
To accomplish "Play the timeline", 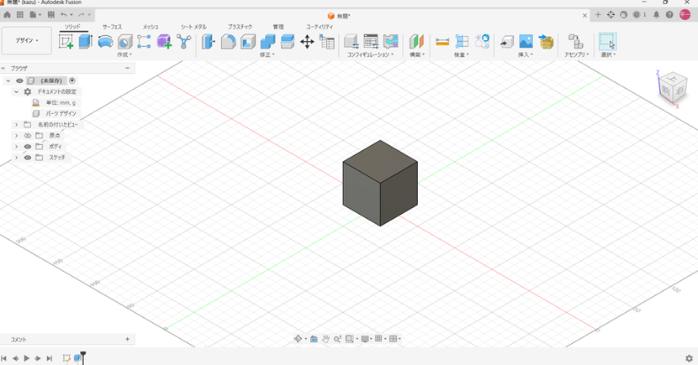I will [x=26, y=358].
